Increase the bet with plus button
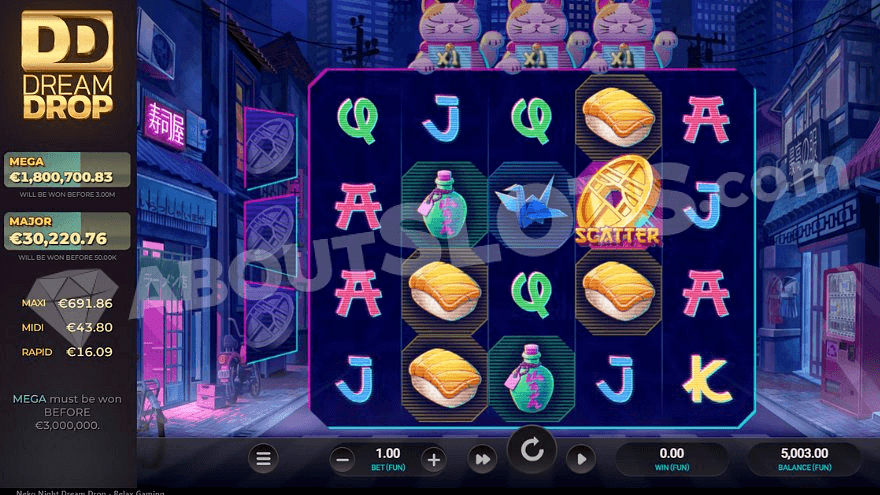This screenshot has width=880, height=495. point(433,460)
